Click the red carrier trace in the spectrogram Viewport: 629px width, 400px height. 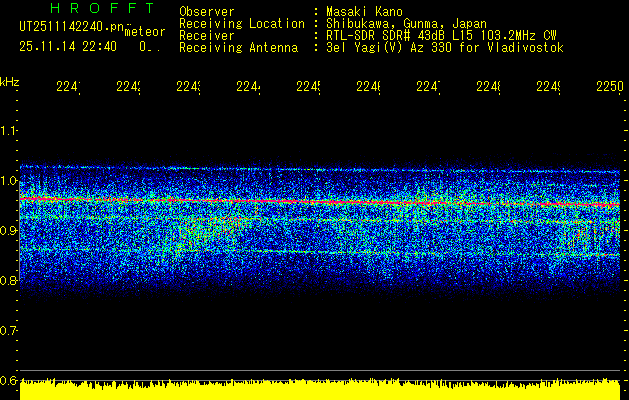tap(320, 201)
